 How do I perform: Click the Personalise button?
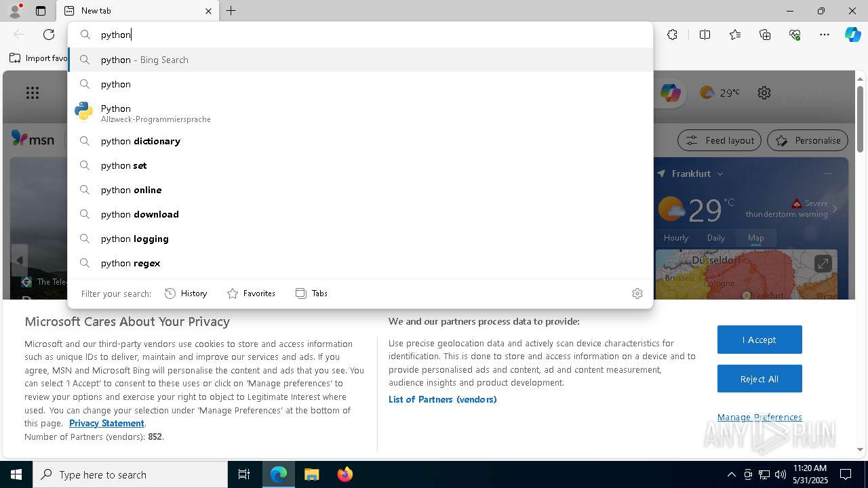(808, 140)
